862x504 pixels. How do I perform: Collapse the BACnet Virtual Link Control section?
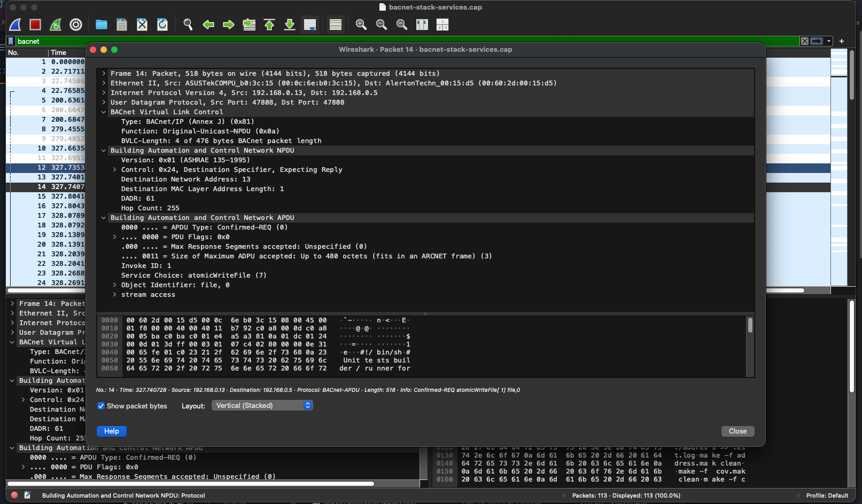pyautogui.click(x=104, y=112)
